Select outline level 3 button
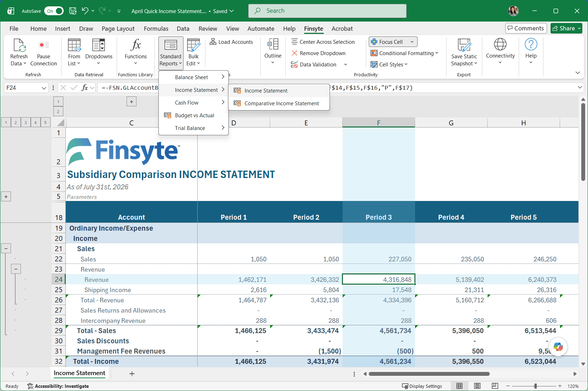The width and height of the screenshot is (588, 391). pos(25,123)
